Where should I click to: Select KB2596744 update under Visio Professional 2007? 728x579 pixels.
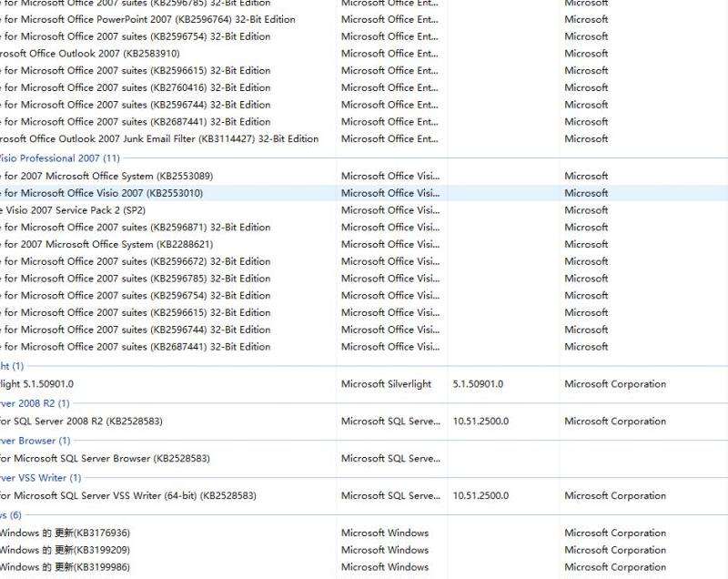135,330
